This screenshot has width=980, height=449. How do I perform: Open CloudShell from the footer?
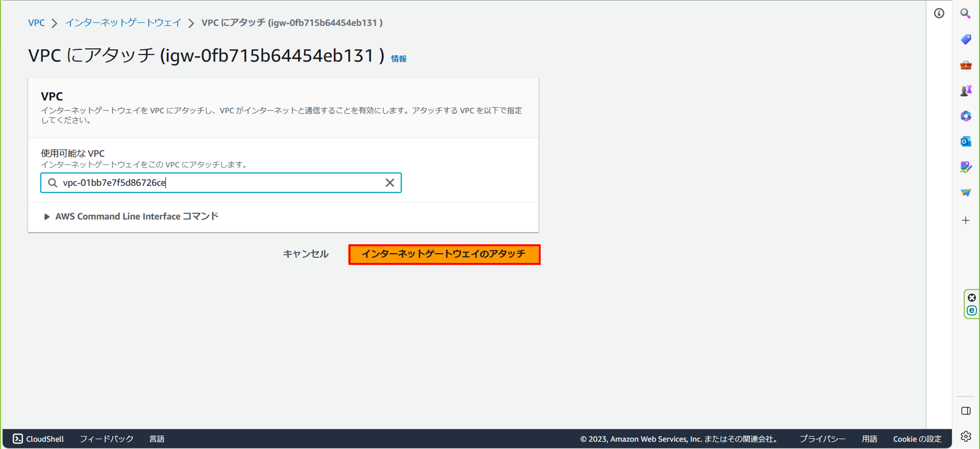pyautogui.click(x=39, y=439)
